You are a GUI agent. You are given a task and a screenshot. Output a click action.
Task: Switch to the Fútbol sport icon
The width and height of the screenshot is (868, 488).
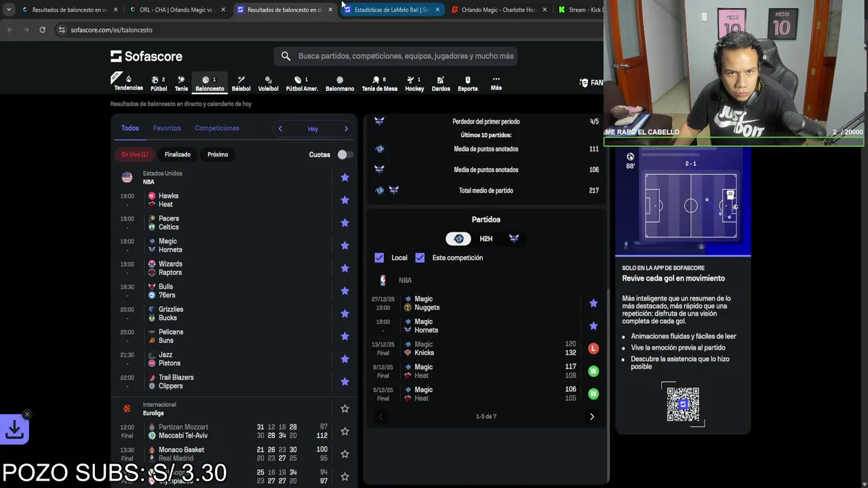click(x=159, y=83)
